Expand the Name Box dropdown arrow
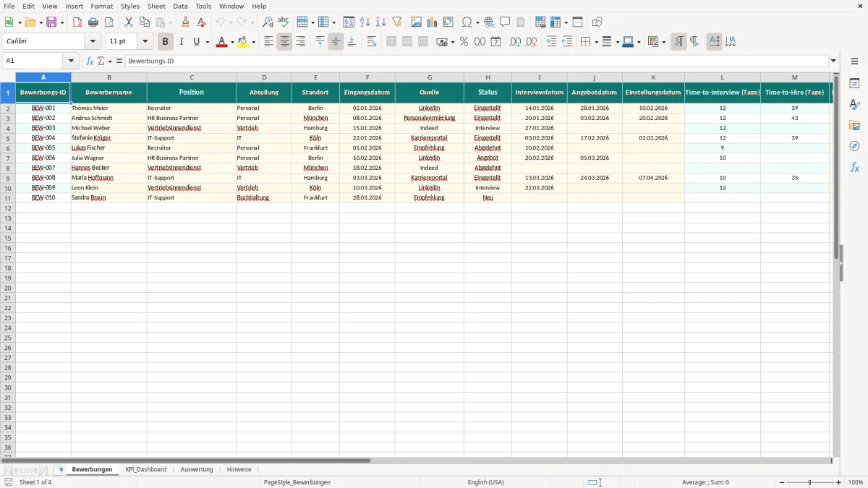Viewport: 868px width, 488px height. point(71,61)
